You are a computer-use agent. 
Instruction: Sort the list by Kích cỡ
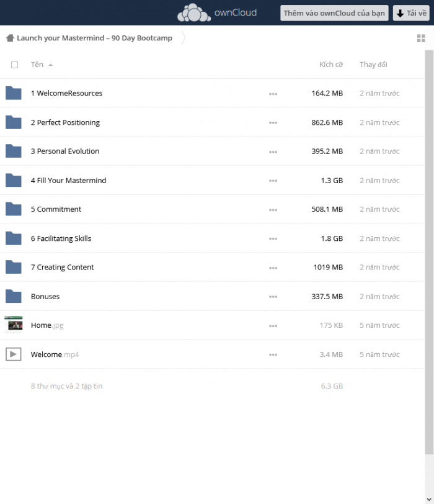coord(331,65)
